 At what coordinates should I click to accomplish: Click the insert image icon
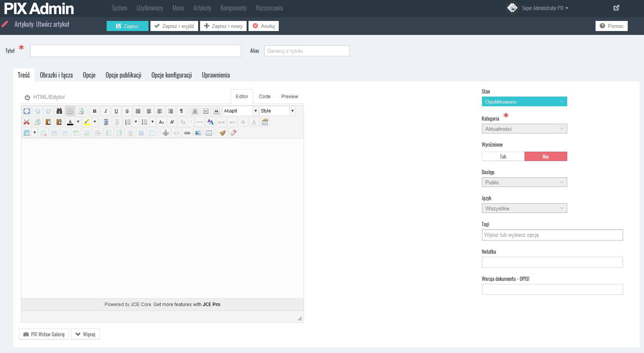[x=198, y=133]
